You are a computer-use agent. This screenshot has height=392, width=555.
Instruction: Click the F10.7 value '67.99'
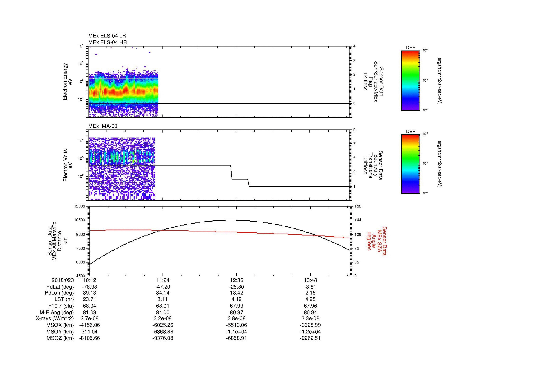[236, 306]
